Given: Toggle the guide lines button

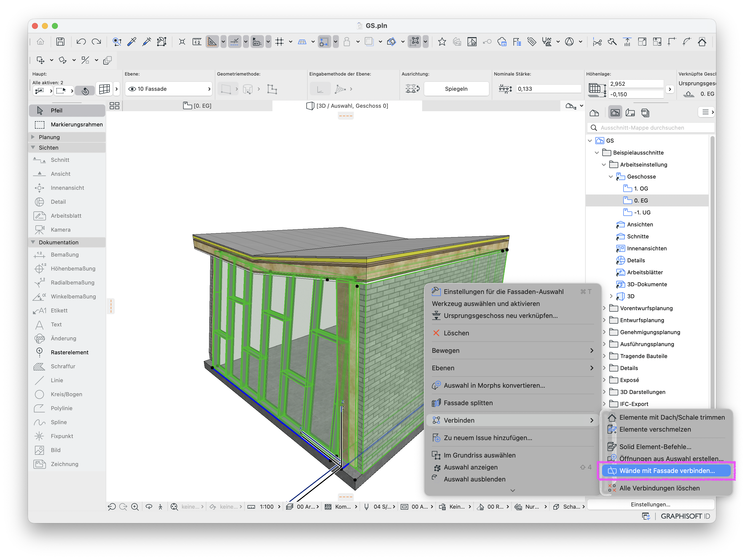Looking at the screenshot, I should 212,42.
